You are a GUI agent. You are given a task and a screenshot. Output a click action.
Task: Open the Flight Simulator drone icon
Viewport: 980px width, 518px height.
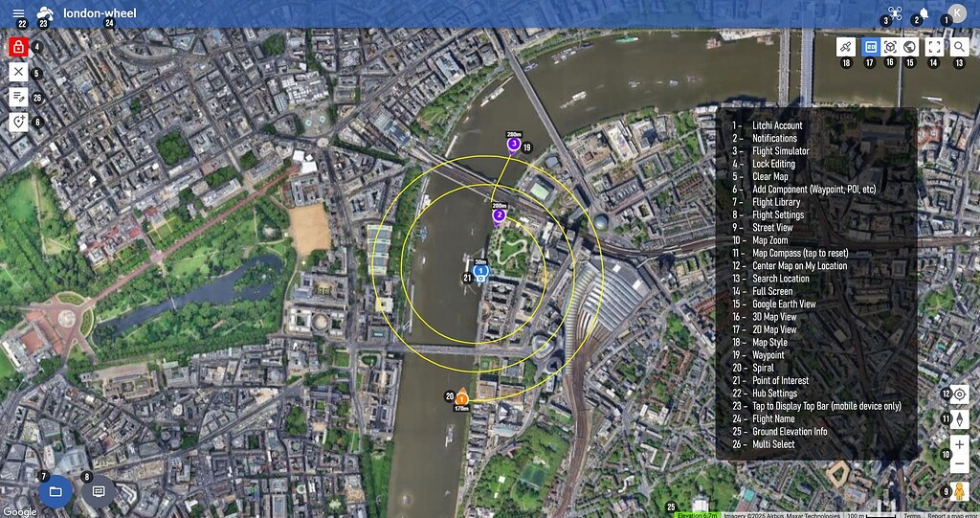point(895,12)
